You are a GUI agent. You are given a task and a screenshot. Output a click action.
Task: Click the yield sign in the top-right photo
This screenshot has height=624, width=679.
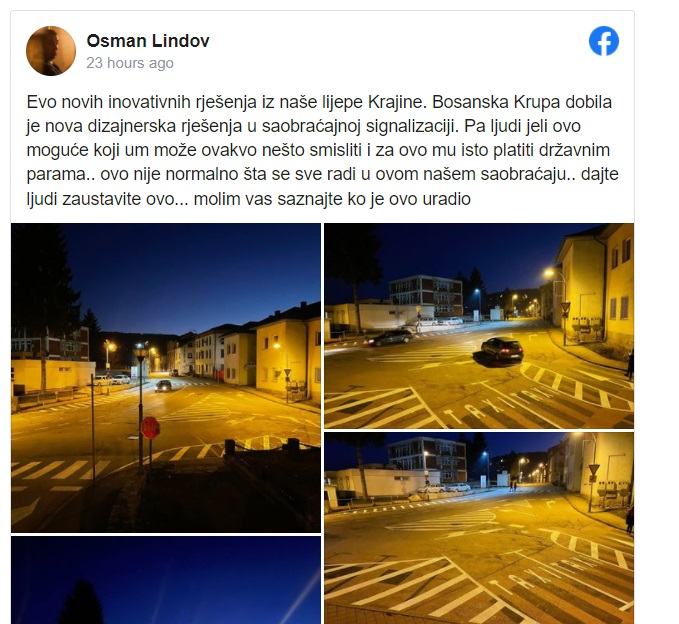[565, 308]
